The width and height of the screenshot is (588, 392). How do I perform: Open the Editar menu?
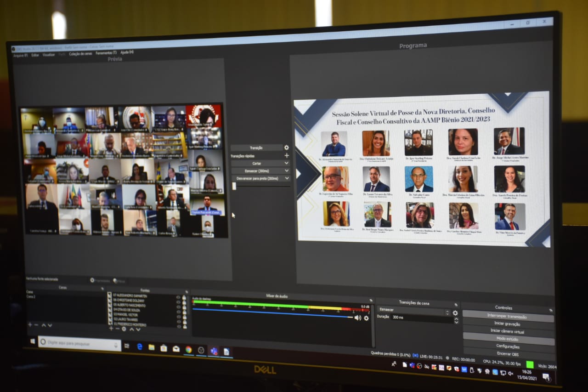(35, 55)
